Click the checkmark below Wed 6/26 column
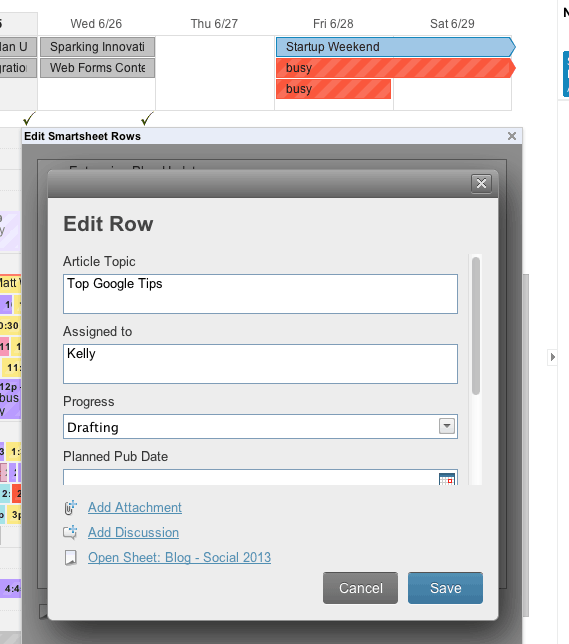This screenshot has width=569, height=644. pos(147,119)
